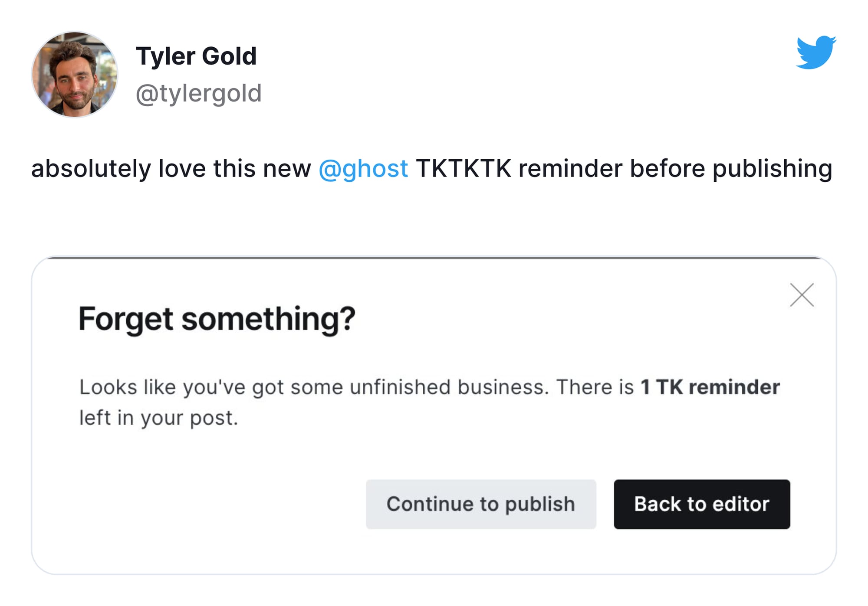
Task: Click the 'Forget something?' dialog heading
Action: coord(217,319)
